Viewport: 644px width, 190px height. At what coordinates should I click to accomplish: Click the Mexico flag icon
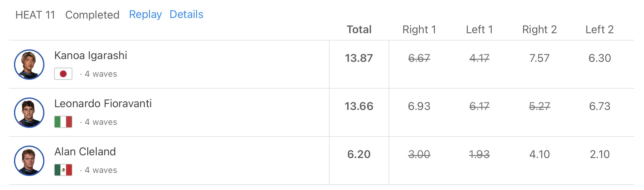tap(63, 170)
